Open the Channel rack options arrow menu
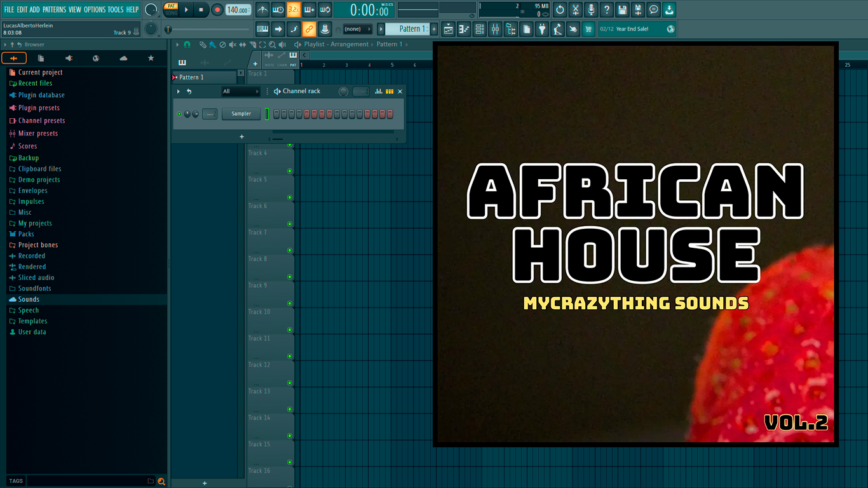Viewport: 868px width, 488px height. pos(179,91)
